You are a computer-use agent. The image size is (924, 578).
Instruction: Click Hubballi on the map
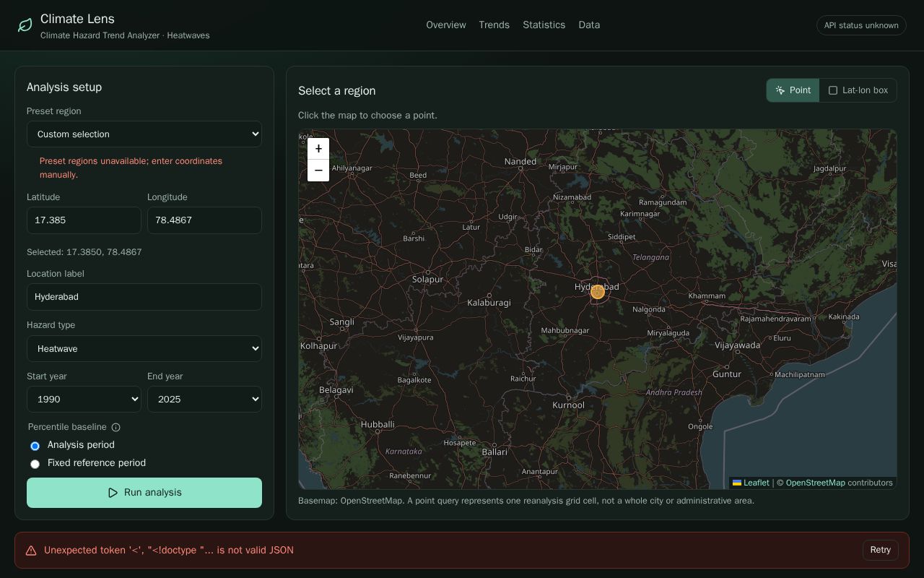coord(378,425)
